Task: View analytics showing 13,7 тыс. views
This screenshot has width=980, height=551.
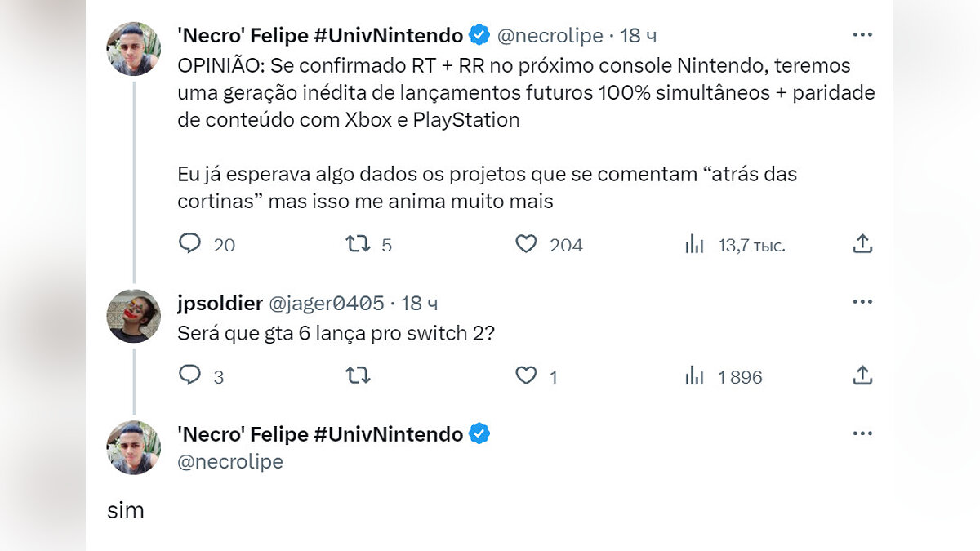Action: [695, 244]
